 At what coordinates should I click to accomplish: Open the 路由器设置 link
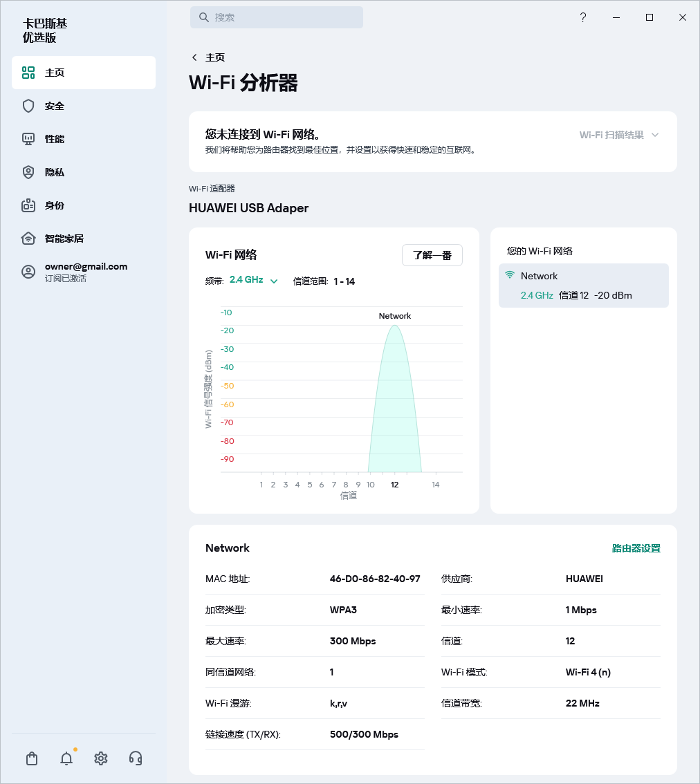(636, 548)
